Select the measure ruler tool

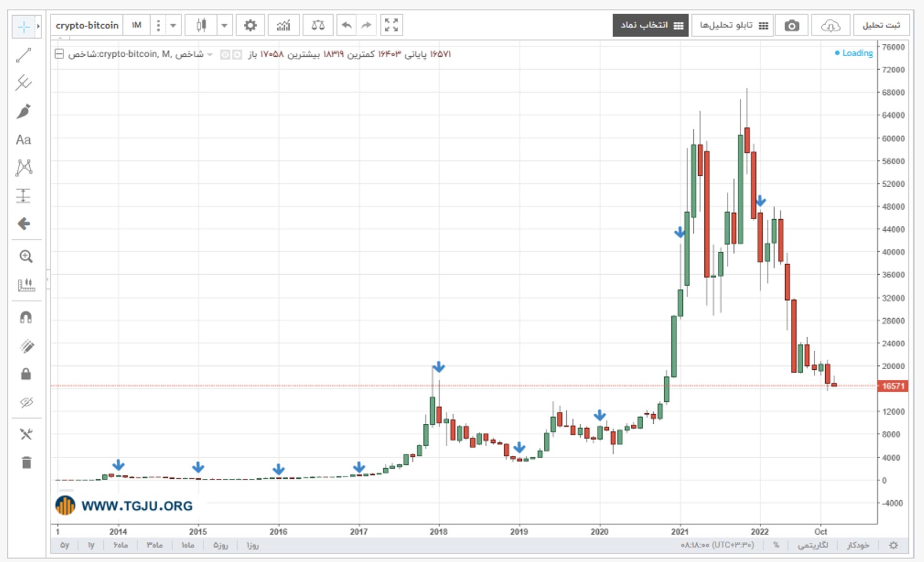point(26,284)
